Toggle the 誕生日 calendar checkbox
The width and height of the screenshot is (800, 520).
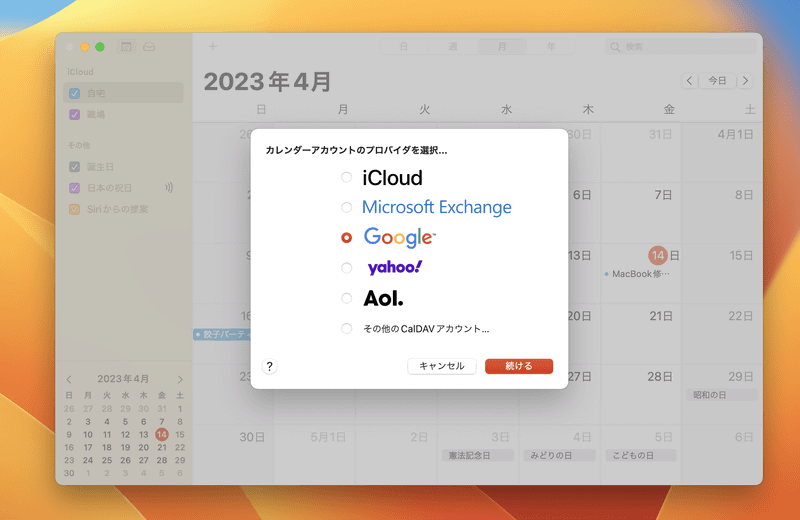point(74,167)
